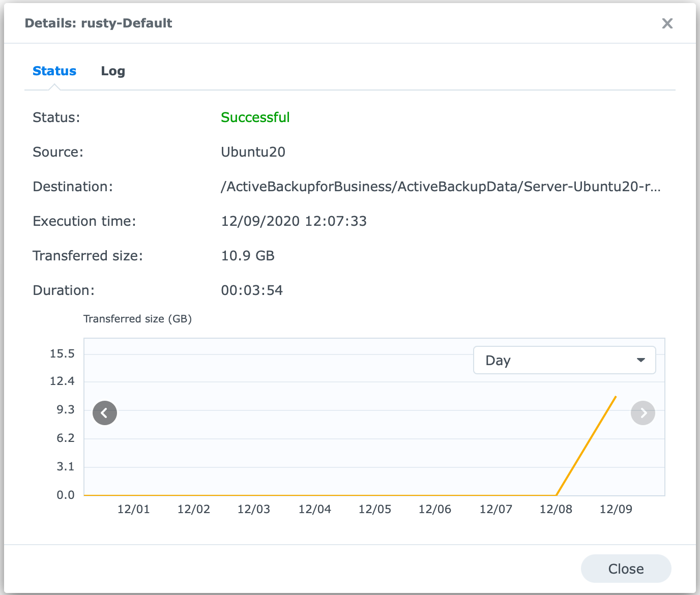This screenshot has height=595, width=700.
Task: Click the 12/04 date label on chart
Action: coord(314,509)
